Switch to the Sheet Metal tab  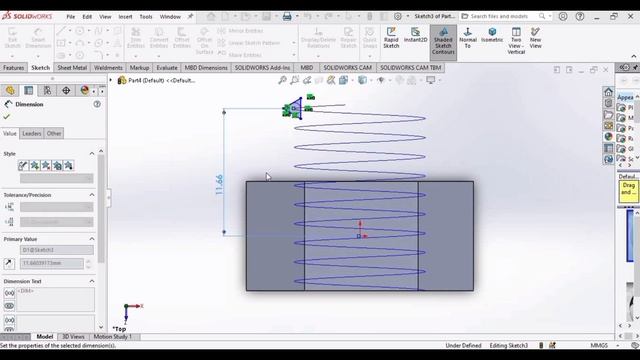[x=72, y=68]
